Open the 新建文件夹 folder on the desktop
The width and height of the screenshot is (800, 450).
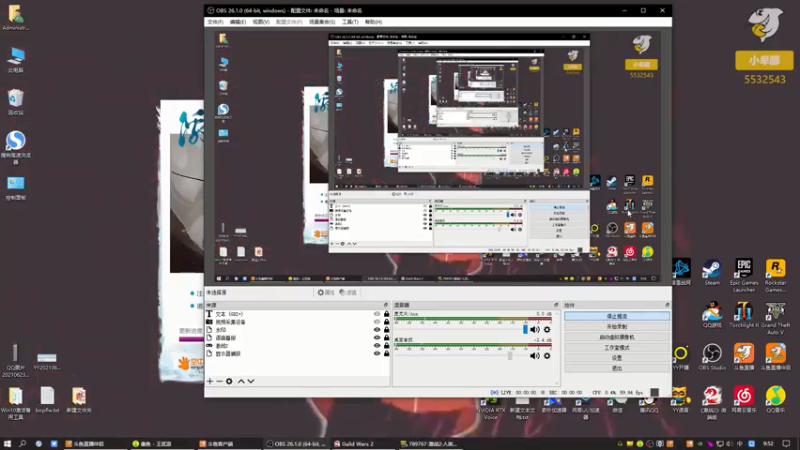click(79, 399)
